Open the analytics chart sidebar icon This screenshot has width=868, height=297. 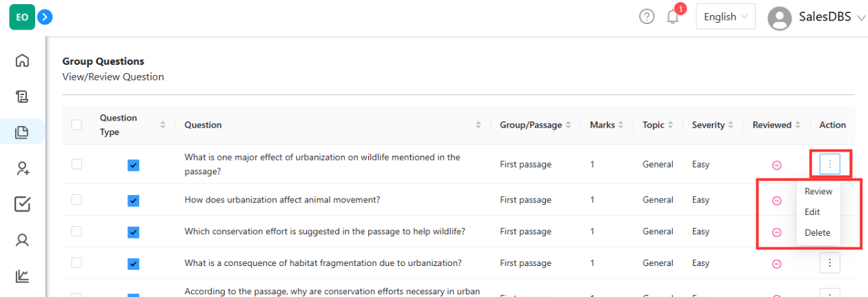[x=22, y=276]
